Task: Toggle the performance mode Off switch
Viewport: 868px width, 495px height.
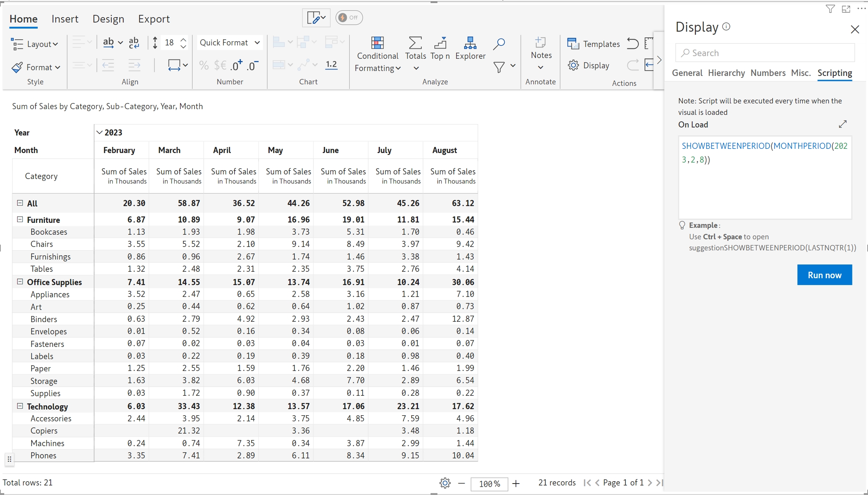Action: [349, 18]
